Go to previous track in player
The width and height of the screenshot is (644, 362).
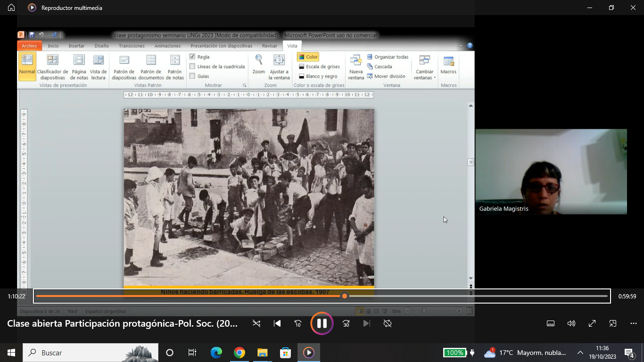pyautogui.click(x=277, y=323)
